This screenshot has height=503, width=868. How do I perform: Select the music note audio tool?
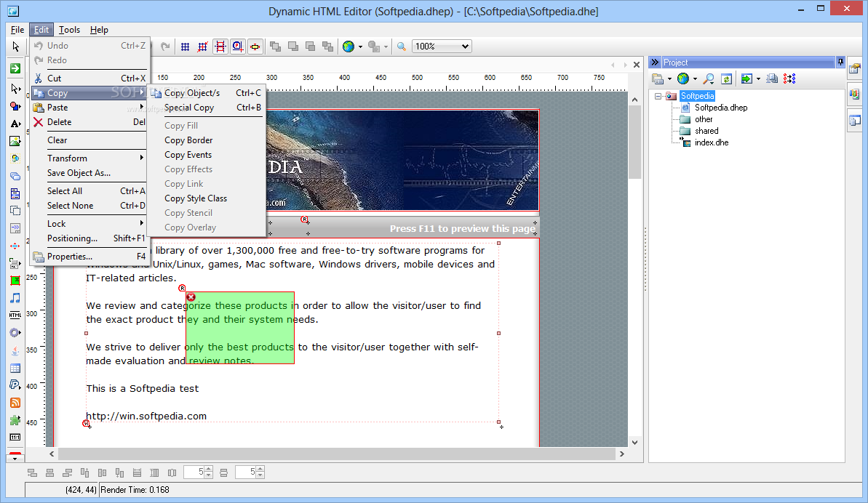[15, 298]
